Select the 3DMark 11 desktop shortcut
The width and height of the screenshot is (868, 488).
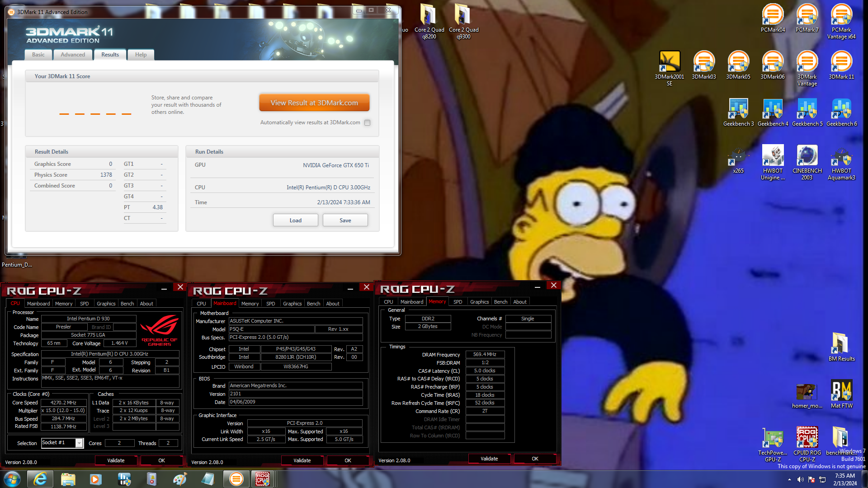pos(841,65)
